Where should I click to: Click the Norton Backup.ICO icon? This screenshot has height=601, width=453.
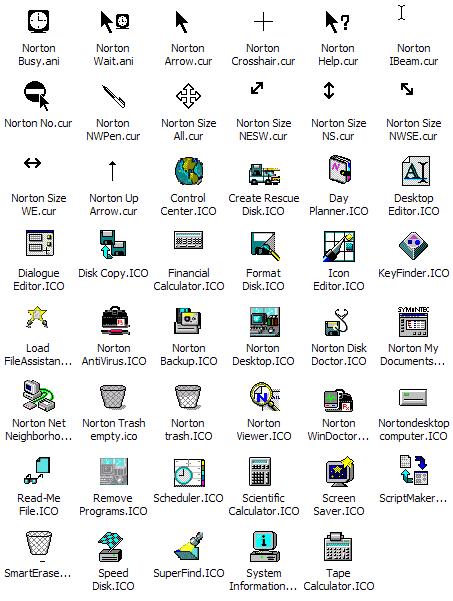click(187, 321)
